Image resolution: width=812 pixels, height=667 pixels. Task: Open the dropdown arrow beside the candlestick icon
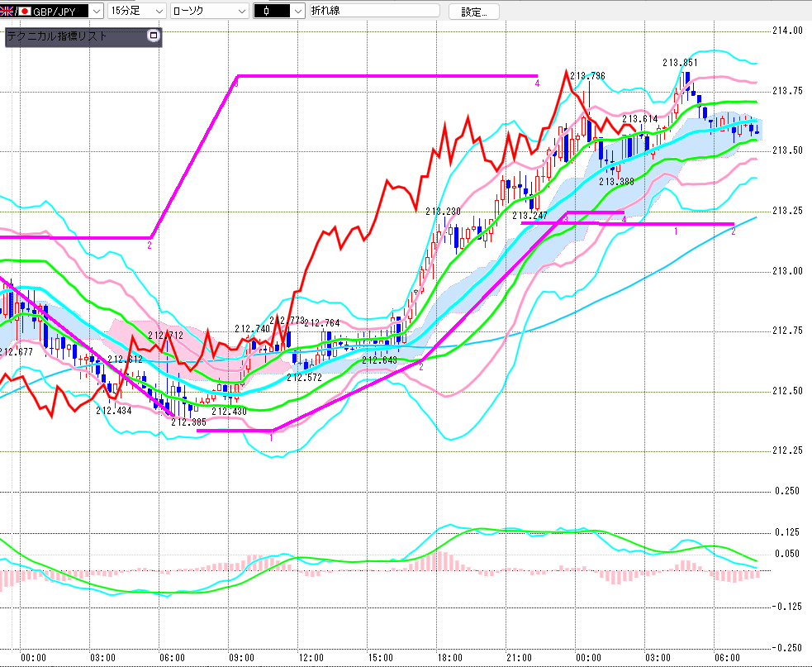point(297,12)
